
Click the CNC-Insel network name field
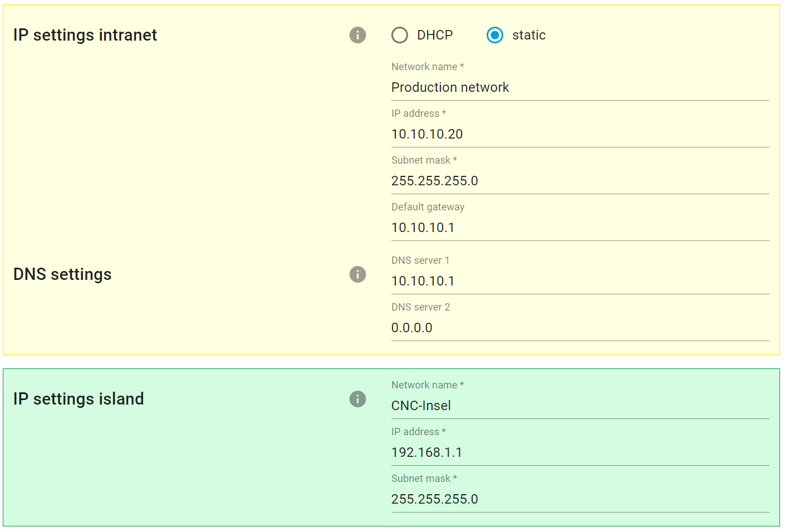point(580,406)
